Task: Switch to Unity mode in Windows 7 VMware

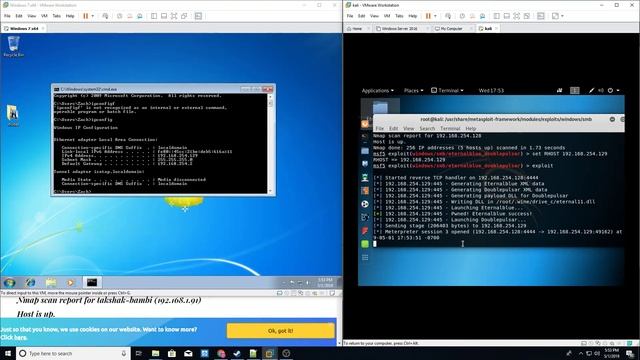Action: pyautogui.click(x=184, y=16)
